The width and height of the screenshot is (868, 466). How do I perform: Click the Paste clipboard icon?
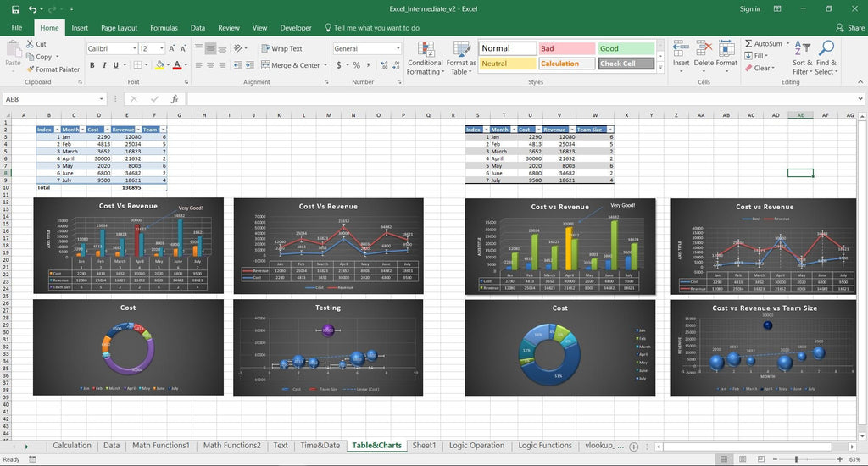(x=13, y=50)
